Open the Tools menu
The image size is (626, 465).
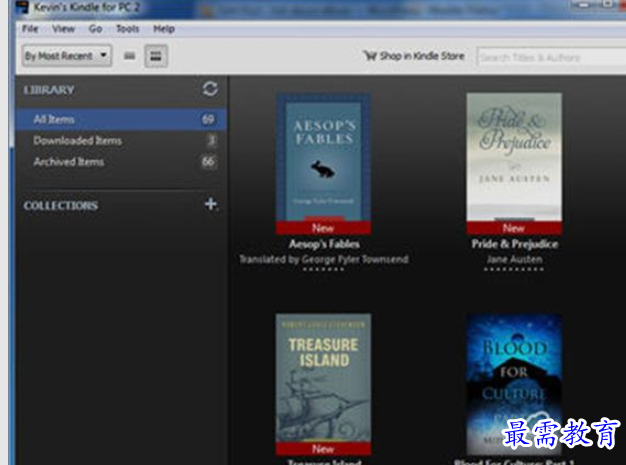(x=127, y=29)
